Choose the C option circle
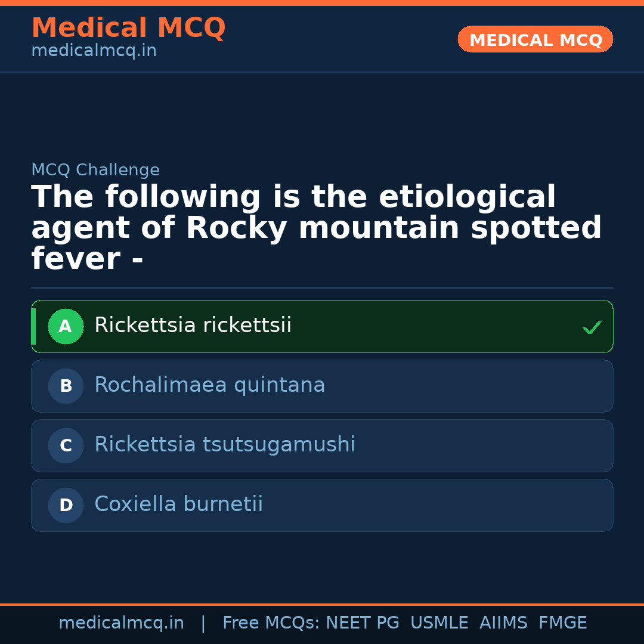644x644 pixels. click(x=66, y=445)
